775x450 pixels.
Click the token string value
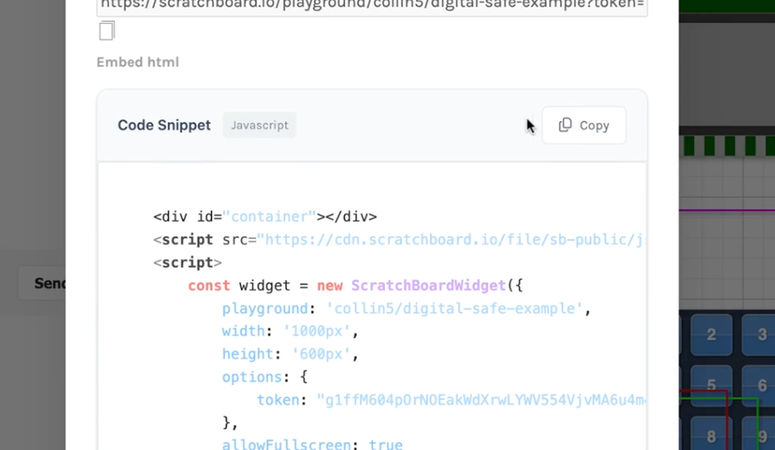[x=480, y=400]
